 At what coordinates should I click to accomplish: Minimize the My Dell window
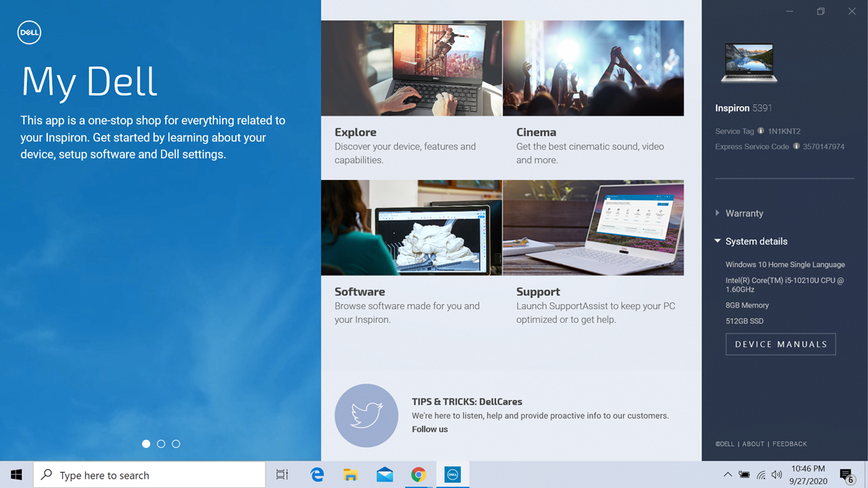pos(790,12)
